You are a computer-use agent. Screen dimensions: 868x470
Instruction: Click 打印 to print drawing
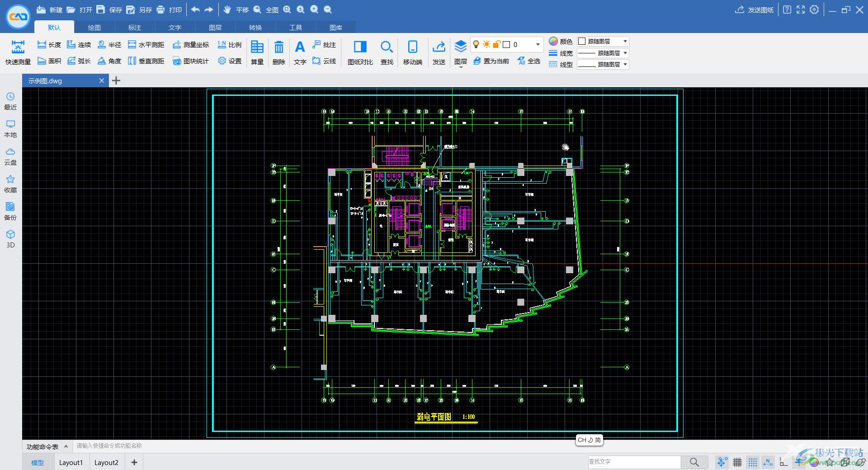[x=169, y=9]
